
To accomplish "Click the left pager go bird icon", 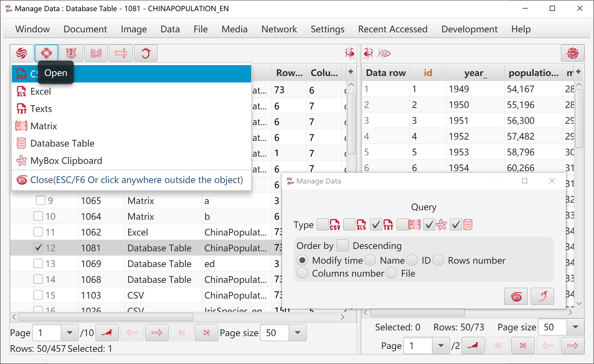I will click(x=107, y=333).
